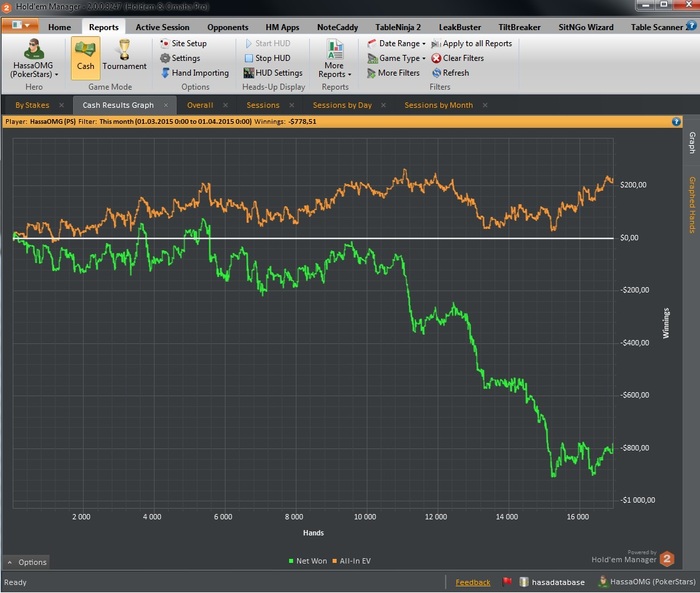The height and width of the screenshot is (593, 700).
Task: Expand HassaOMG (PokerStars) hero dropdown
Action: [x=57, y=75]
